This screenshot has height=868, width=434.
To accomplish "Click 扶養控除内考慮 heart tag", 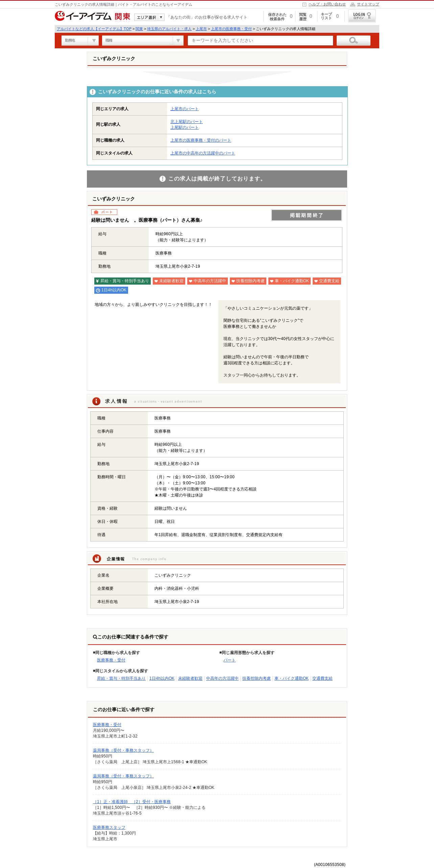I will [x=248, y=281].
